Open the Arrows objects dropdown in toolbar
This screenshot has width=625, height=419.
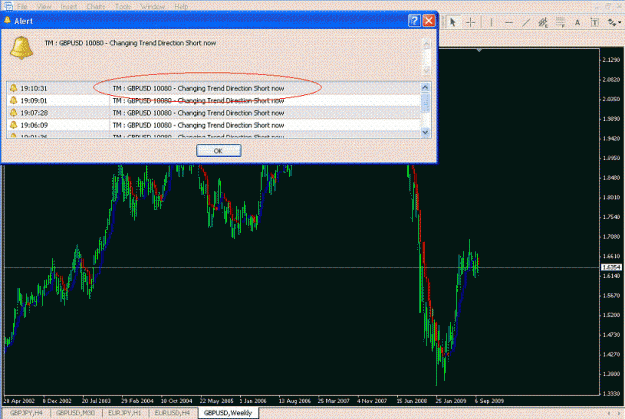point(614,23)
